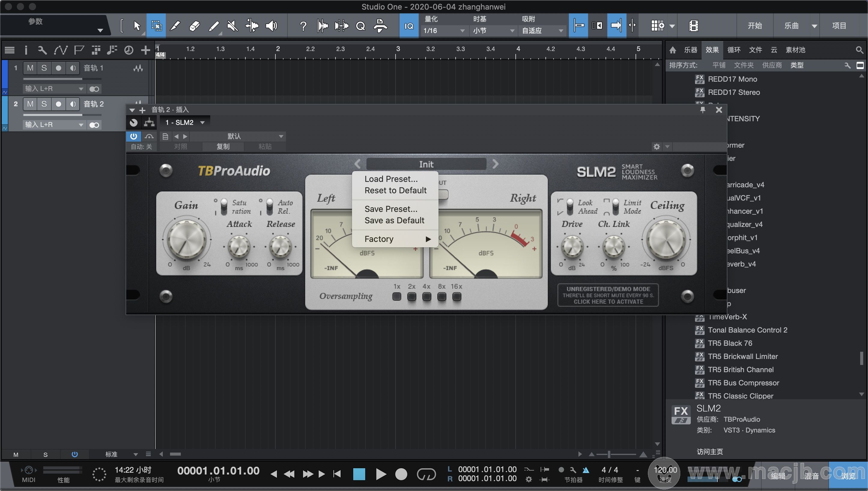Open the inspector i icon

(26, 50)
